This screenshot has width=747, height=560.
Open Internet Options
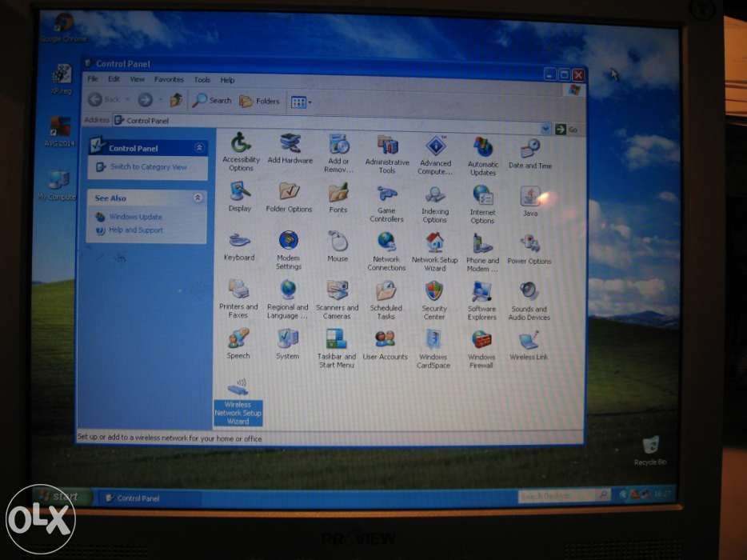[482, 205]
